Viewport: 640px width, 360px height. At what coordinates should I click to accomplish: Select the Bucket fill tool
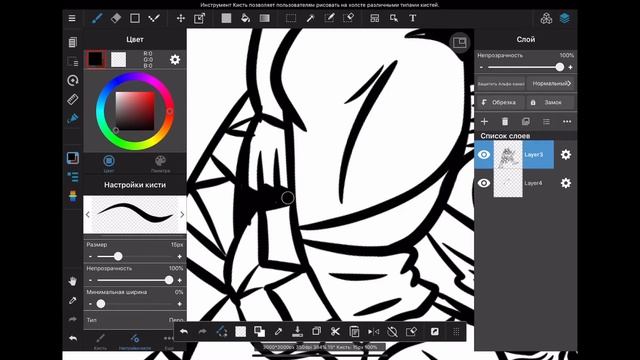point(245,18)
